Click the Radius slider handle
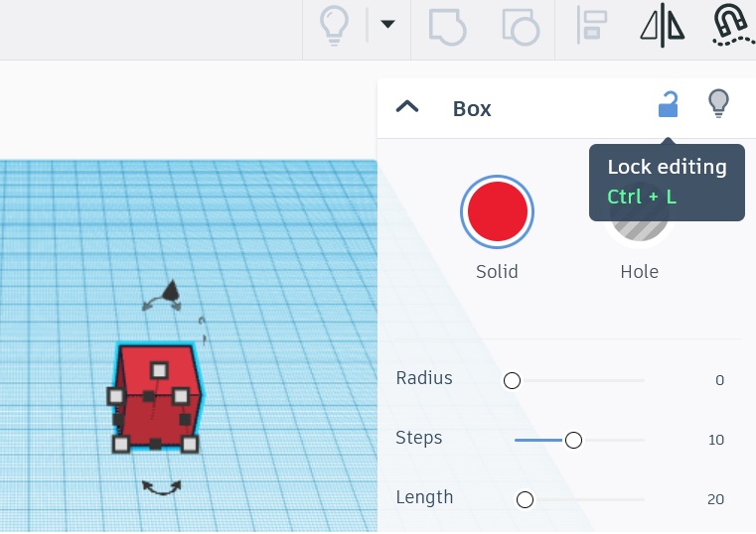756x534 pixels. click(512, 380)
